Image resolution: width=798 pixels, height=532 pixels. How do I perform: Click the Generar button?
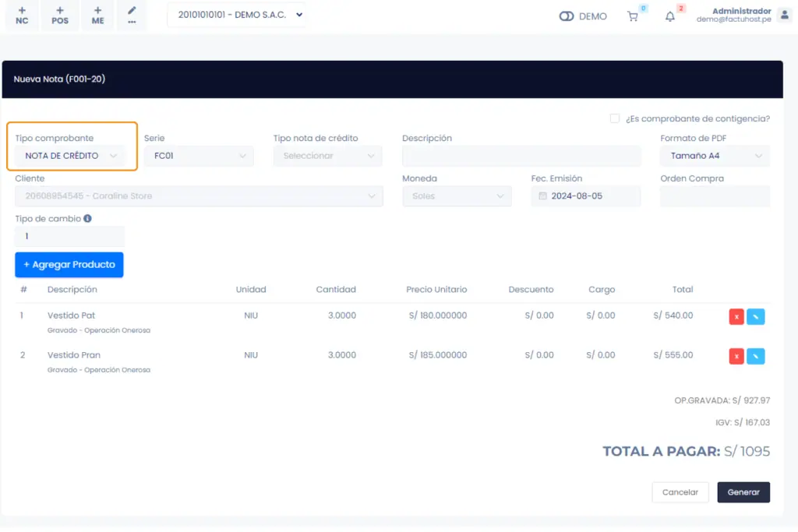click(743, 492)
